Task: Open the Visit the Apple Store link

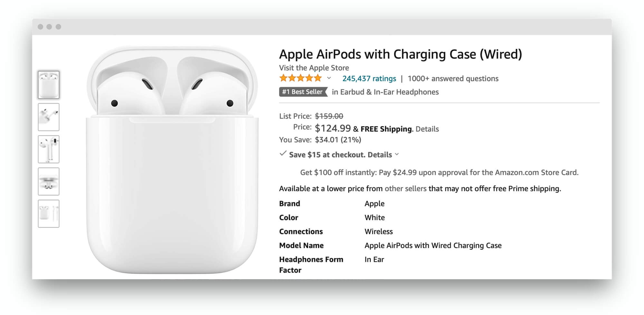Action: (314, 68)
